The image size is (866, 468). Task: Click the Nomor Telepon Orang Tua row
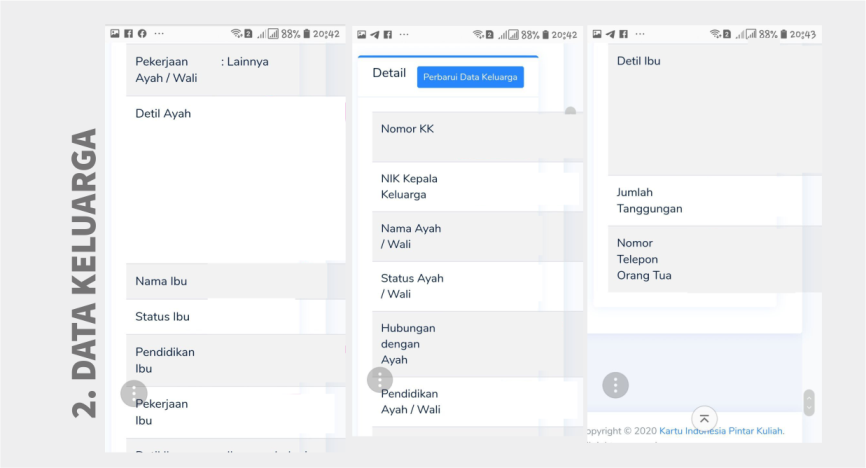[x=715, y=259]
